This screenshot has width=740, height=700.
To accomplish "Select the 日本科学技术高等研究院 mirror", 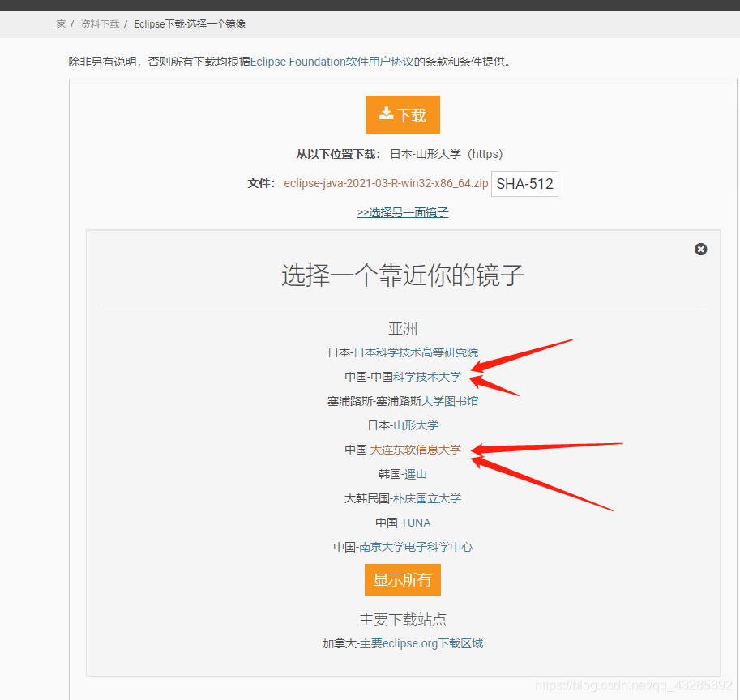I will click(x=416, y=352).
